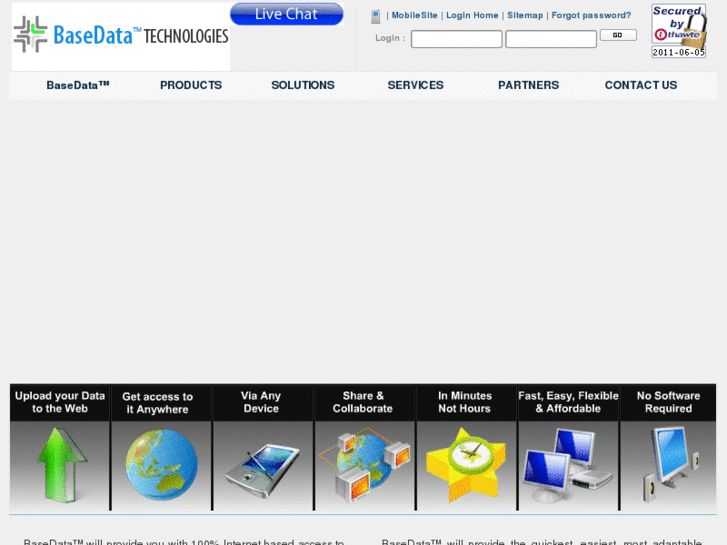Click the globe icon under Get access Anywhere
Image resolution: width=727 pixels, height=545 pixels.
pyautogui.click(x=161, y=464)
